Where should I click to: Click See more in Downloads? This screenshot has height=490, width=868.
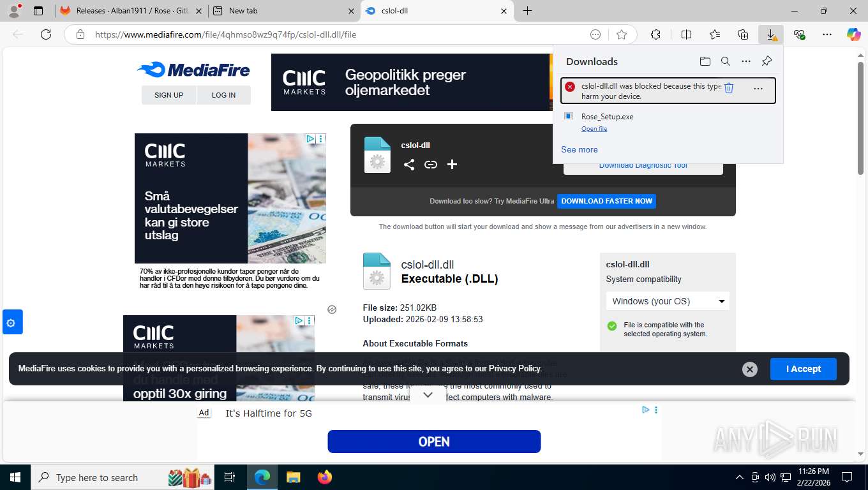point(580,149)
